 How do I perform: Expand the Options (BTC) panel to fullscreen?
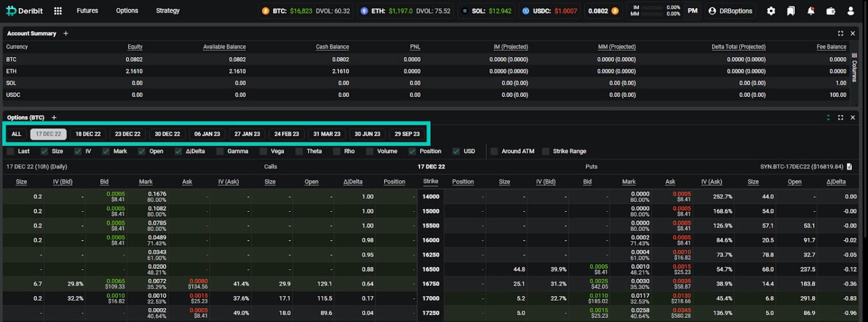coord(840,118)
